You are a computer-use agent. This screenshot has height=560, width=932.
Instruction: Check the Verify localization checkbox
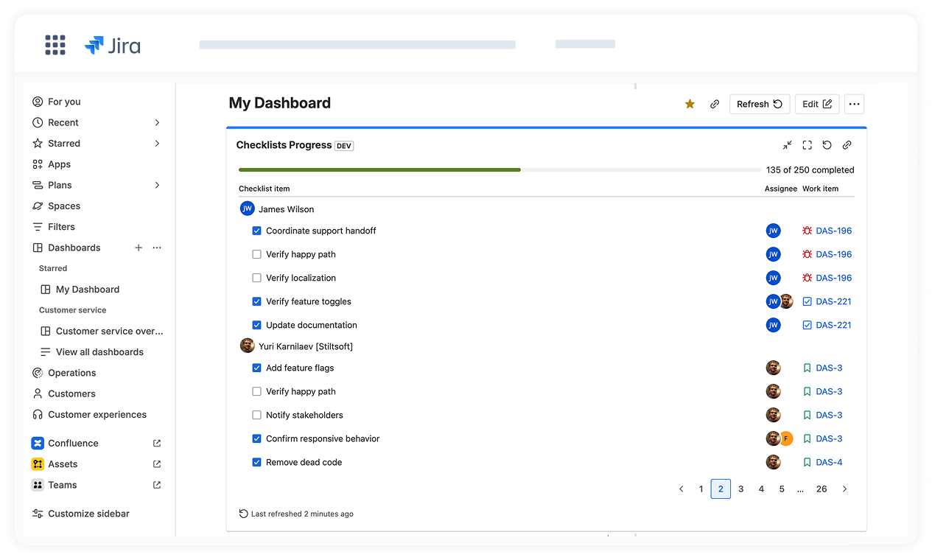[256, 278]
